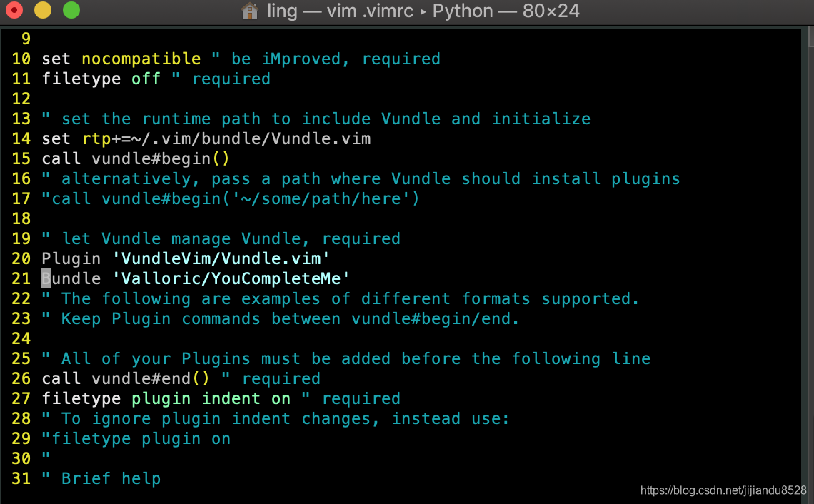Click line number 12

pos(21,99)
